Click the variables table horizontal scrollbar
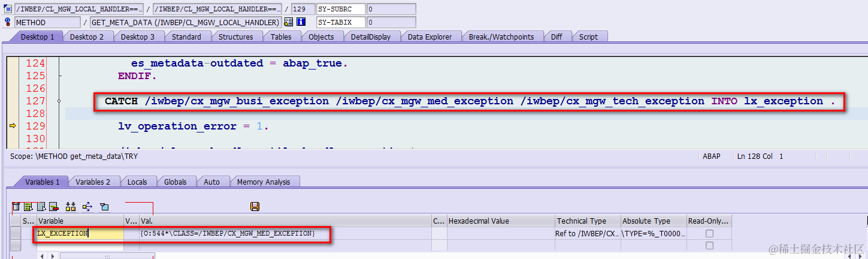Screen dimensions: 868x259 click(x=108, y=256)
